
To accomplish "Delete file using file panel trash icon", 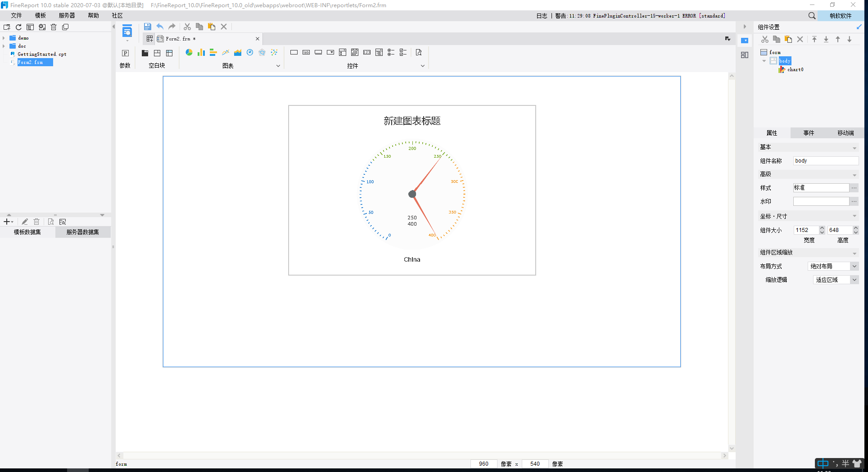I will coord(54,27).
